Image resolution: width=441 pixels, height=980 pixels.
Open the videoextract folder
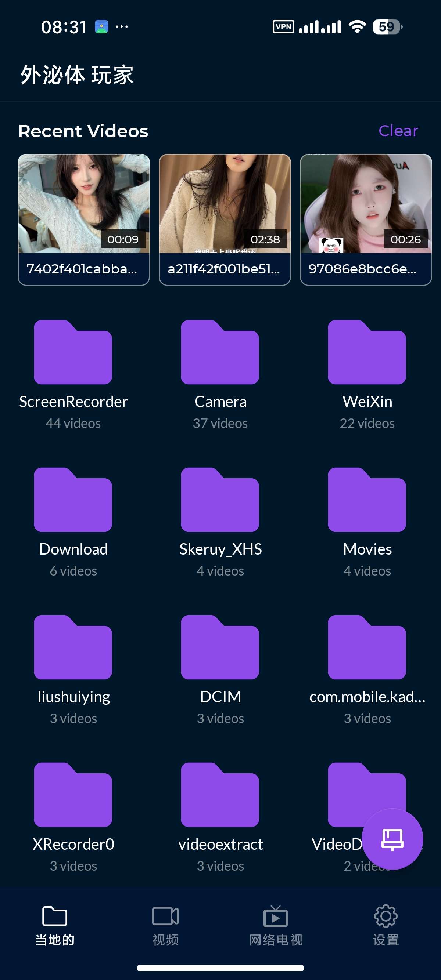coord(220,795)
